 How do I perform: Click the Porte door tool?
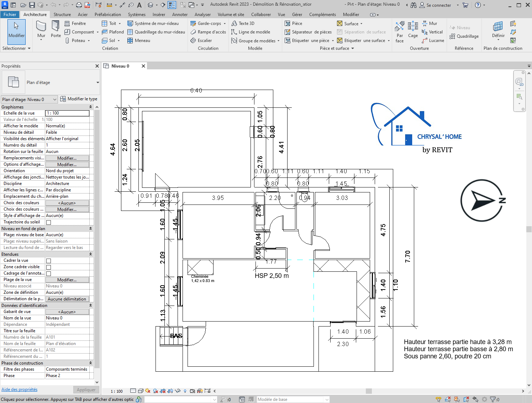point(56,29)
